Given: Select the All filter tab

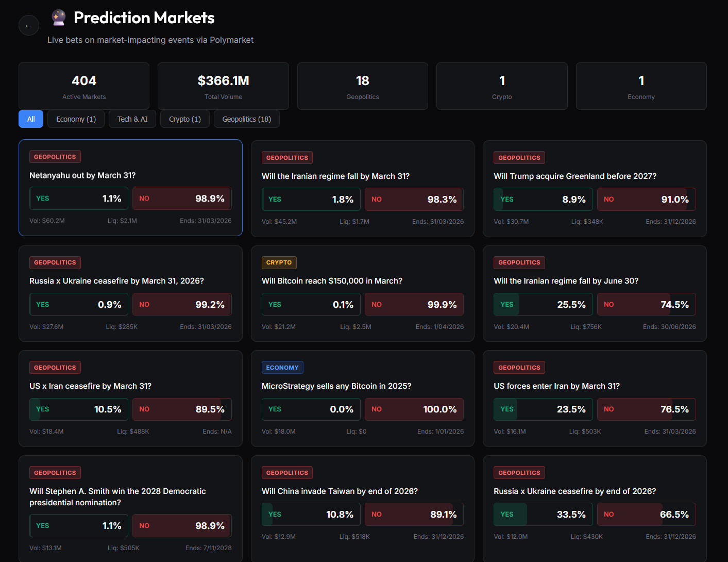Looking at the screenshot, I should [31, 119].
